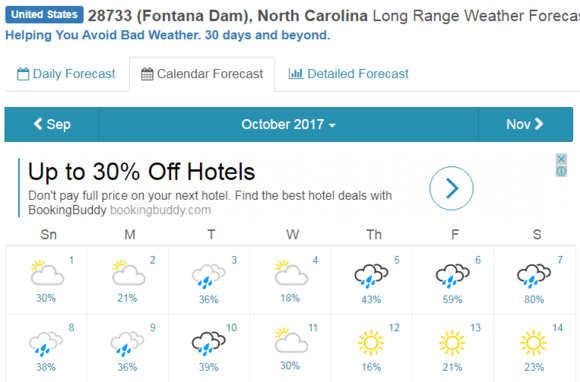The image size is (580, 382).
Task: Click the circled arrow in the hotel ad
Action: (x=451, y=188)
